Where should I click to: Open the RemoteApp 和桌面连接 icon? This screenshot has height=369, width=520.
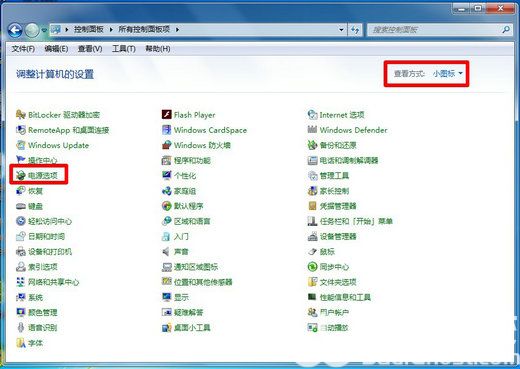pos(21,130)
